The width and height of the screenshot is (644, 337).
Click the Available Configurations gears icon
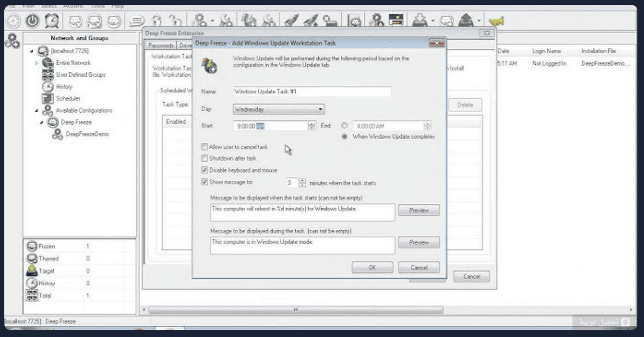coord(48,111)
